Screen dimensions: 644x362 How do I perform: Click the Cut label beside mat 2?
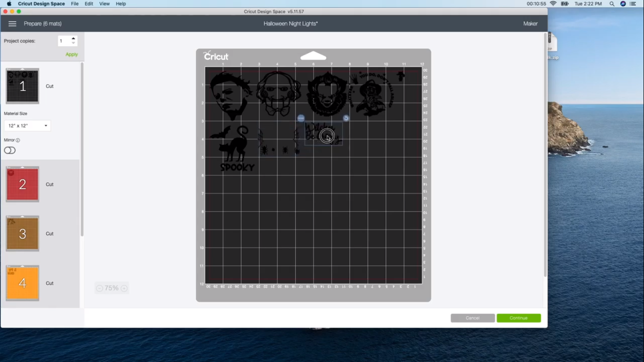[x=50, y=184]
